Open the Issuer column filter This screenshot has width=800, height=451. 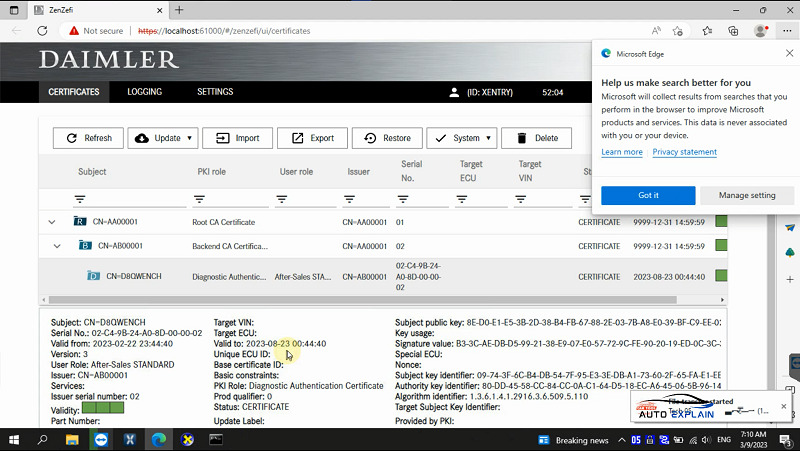[x=349, y=199]
